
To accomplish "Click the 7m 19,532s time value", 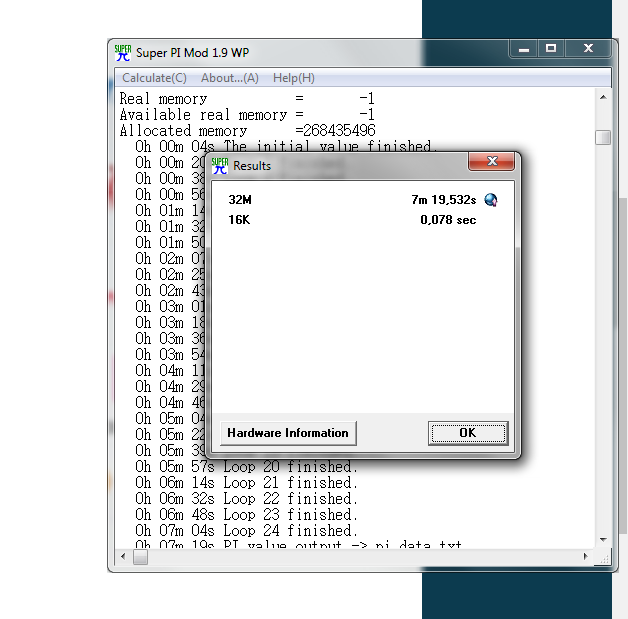I will coord(444,199).
